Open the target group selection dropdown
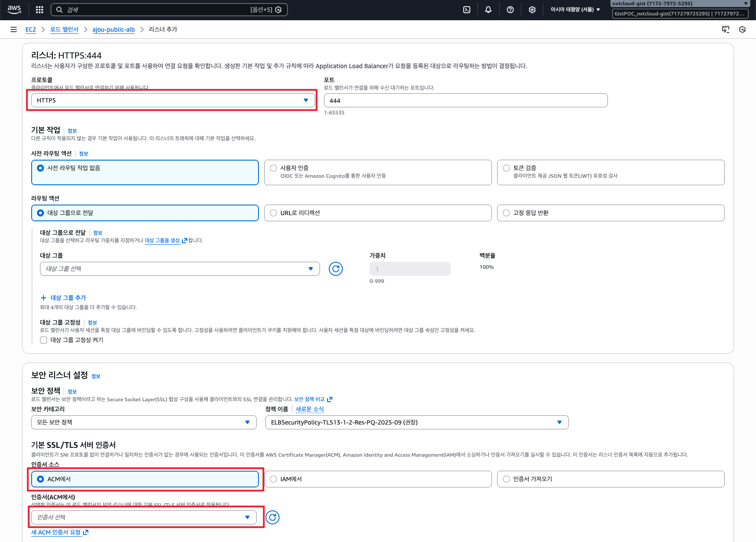Image resolution: width=756 pixels, height=542 pixels. coord(180,269)
